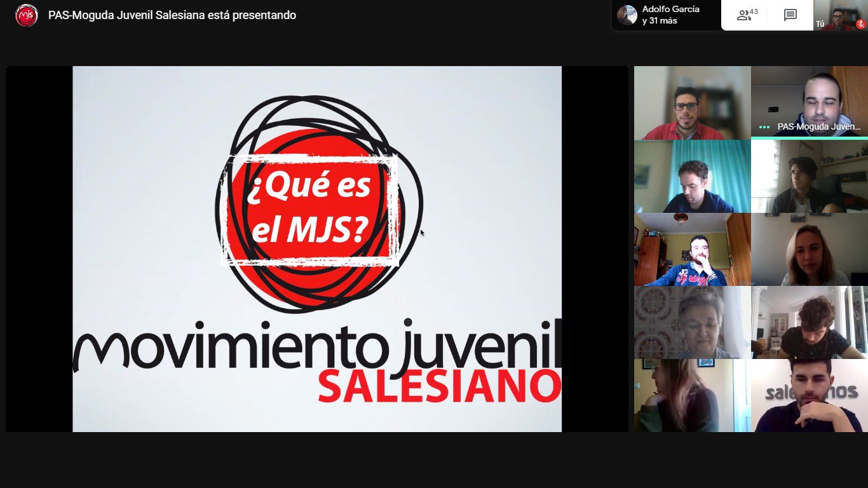Open the chat messages icon

[790, 15]
